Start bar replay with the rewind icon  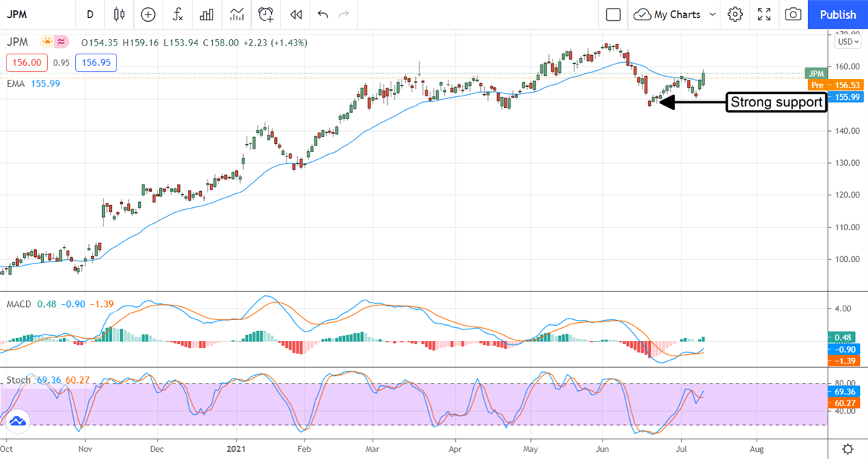pos(295,14)
